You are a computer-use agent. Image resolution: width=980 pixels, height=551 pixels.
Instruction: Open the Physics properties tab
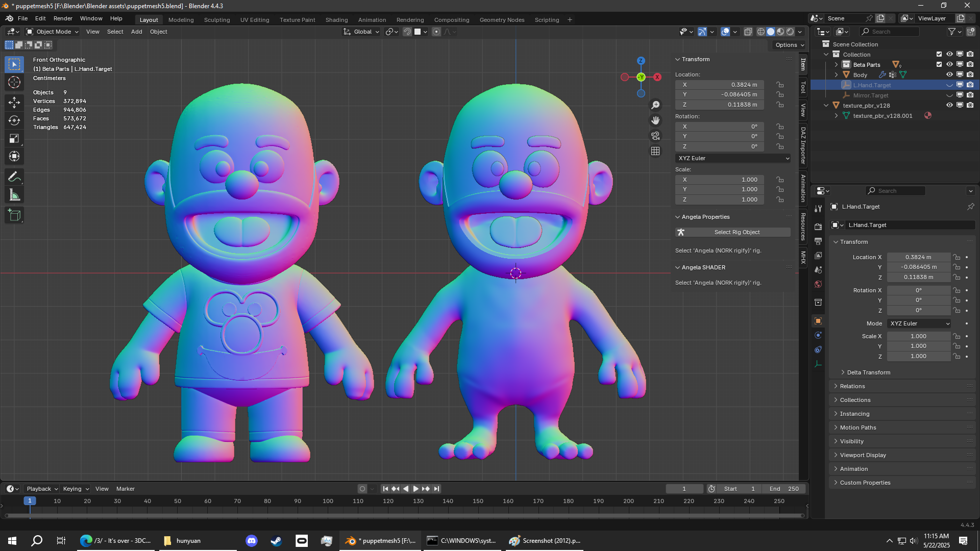(818, 335)
